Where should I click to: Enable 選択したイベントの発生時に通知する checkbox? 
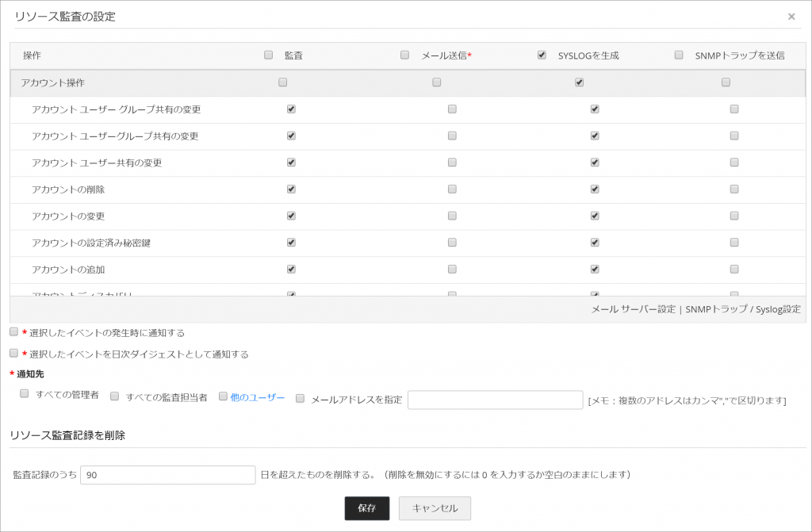(x=14, y=331)
